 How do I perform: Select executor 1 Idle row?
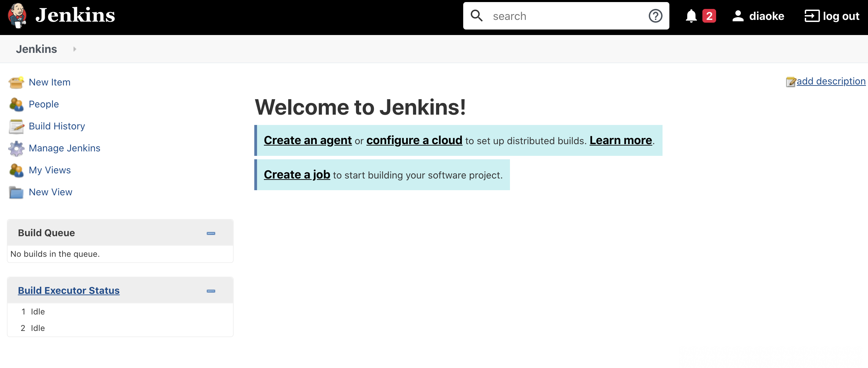point(120,312)
